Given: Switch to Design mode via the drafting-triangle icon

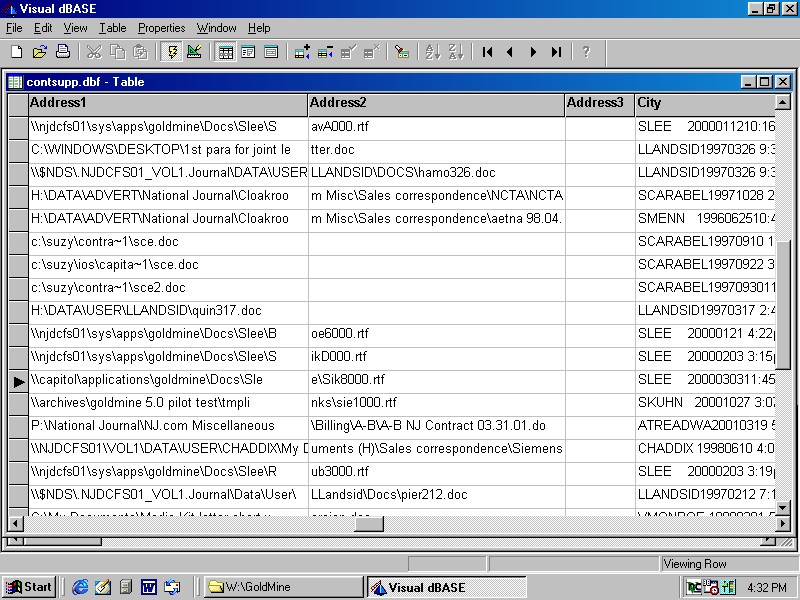Looking at the screenshot, I should [194, 52].
